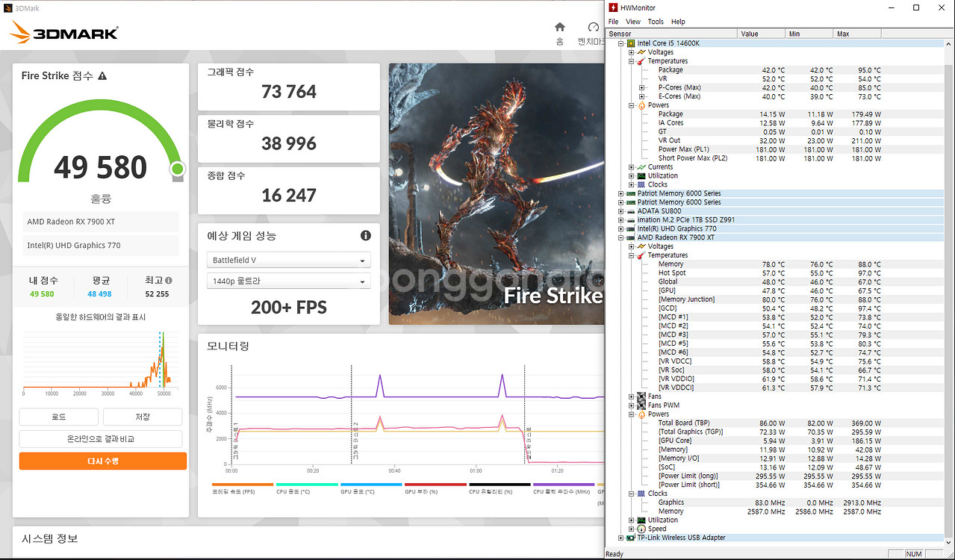Click the Fans PWM fan icon
This screenshot has width=955, height=560.
(x=641, y=405)
